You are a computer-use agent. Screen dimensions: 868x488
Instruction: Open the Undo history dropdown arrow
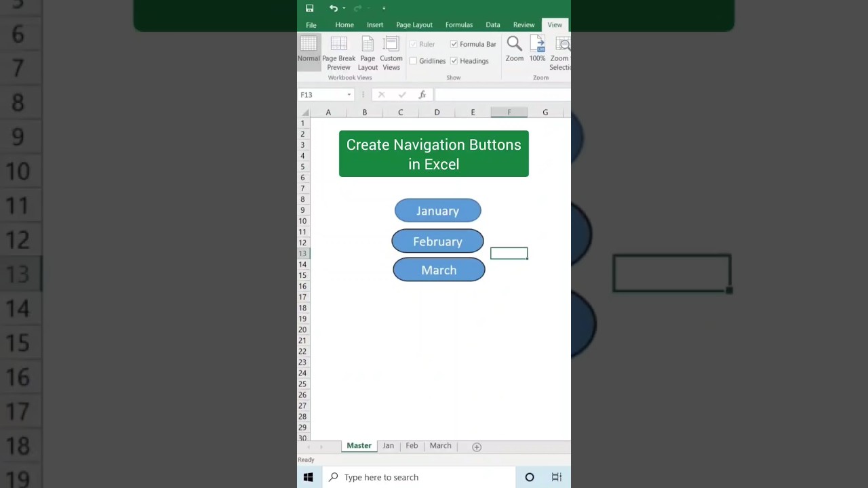344,8
